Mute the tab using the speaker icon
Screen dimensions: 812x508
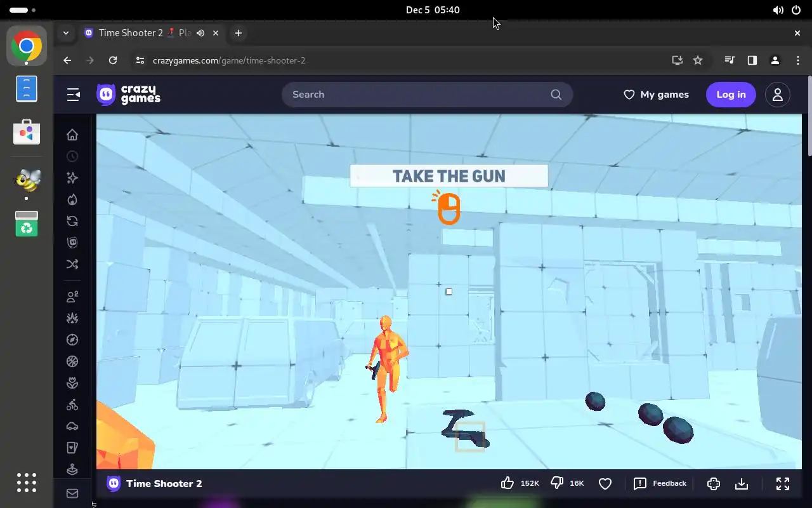(200, 33)
